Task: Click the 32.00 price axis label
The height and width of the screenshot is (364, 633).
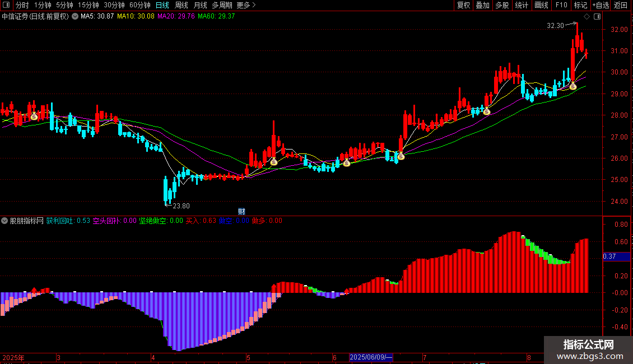Action: [x=619, y=30]
